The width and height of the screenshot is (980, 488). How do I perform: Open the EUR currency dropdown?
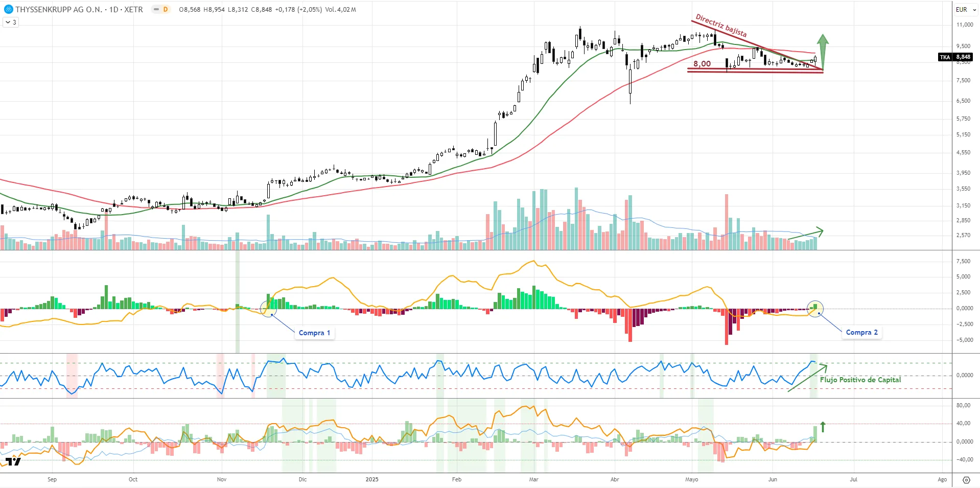tap(966, 9)
